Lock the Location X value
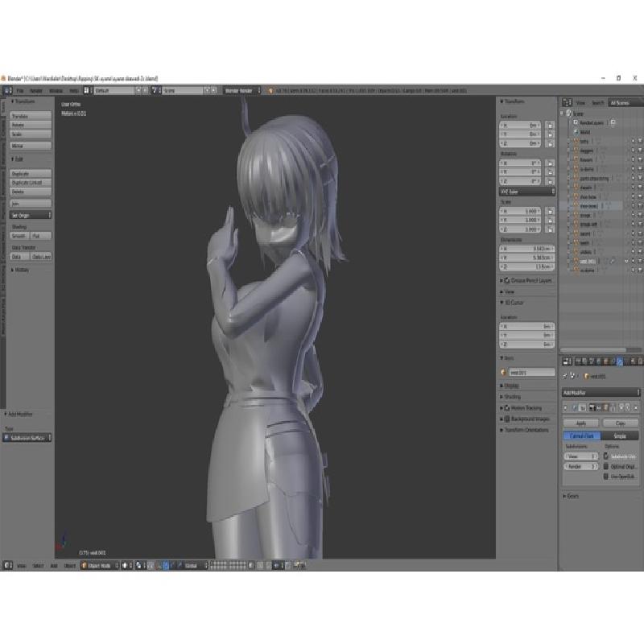The image size is (644, 644). coord(550,126)
